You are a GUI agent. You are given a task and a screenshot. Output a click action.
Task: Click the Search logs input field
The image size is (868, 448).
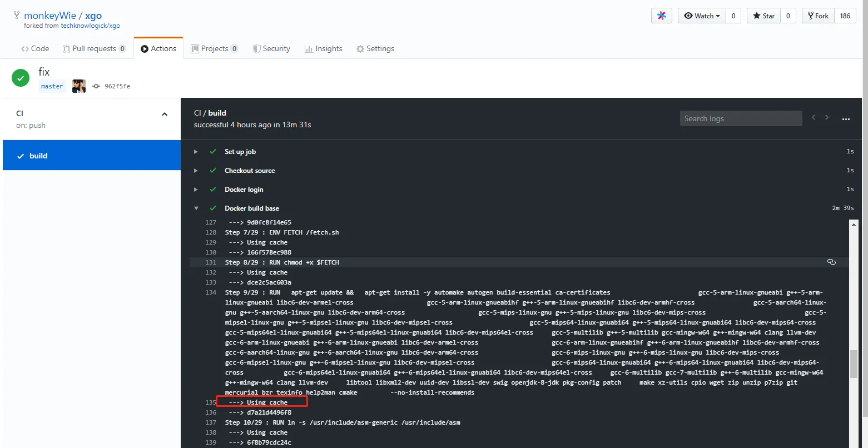point(741,118)
